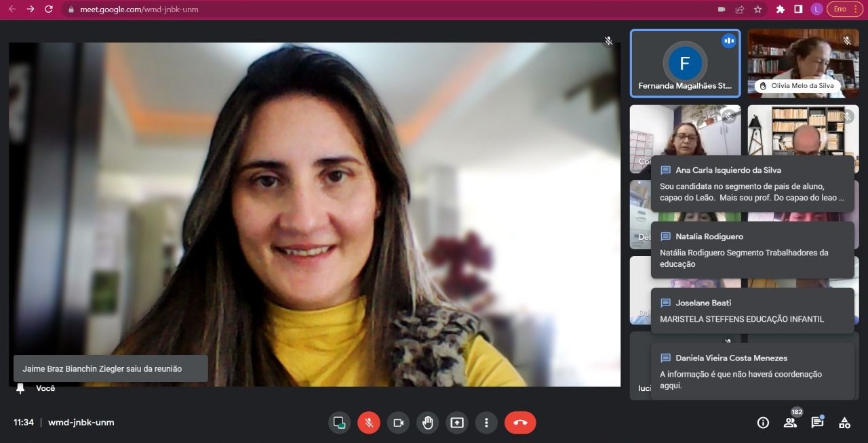The width and height of the screenshot is (868, 443).
Task: Show meeting details info icon
Action: (x=763, y=423)
